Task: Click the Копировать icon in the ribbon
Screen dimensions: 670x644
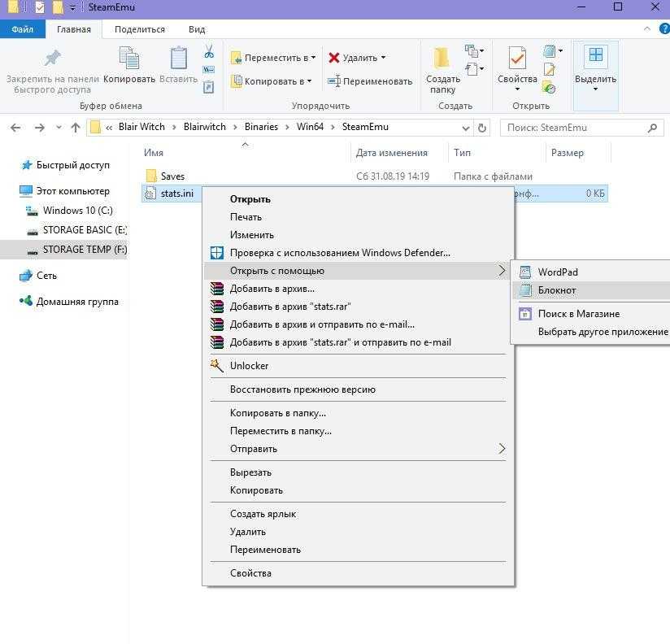Action: click(128, 59)
